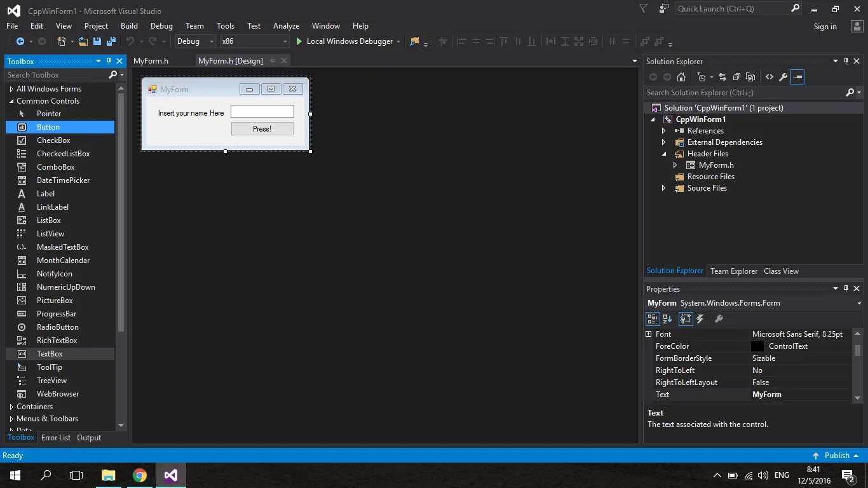Choose the WebBrowser toolbox control
This screenshot has width=868, height=488.
pyautogui.click(x=60, y=394)
